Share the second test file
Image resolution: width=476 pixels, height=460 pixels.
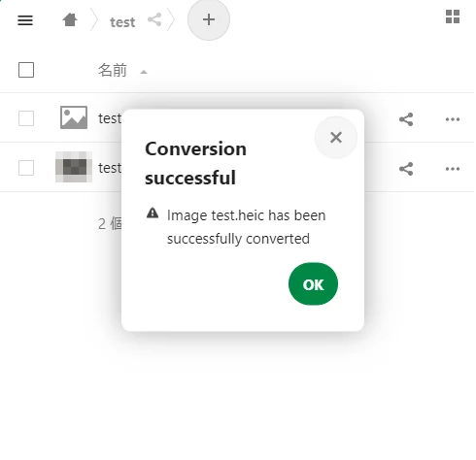pyautogui.click(x=406, y=169)
